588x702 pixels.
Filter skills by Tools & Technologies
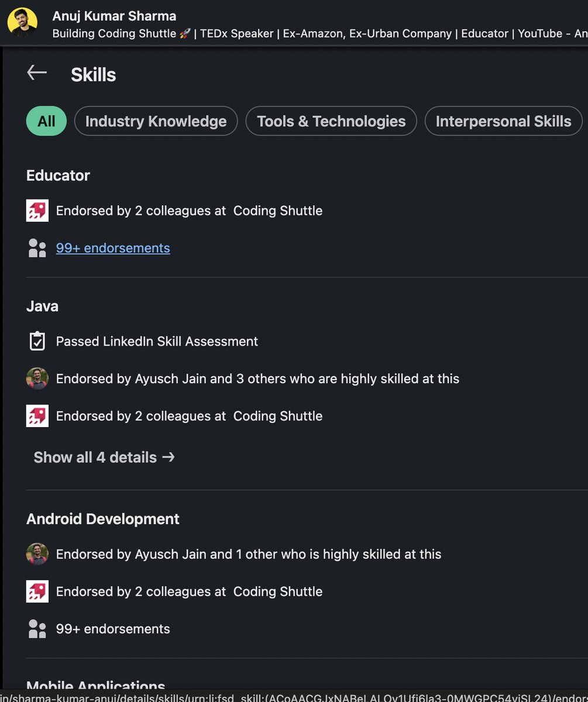[x=331, y=121]
